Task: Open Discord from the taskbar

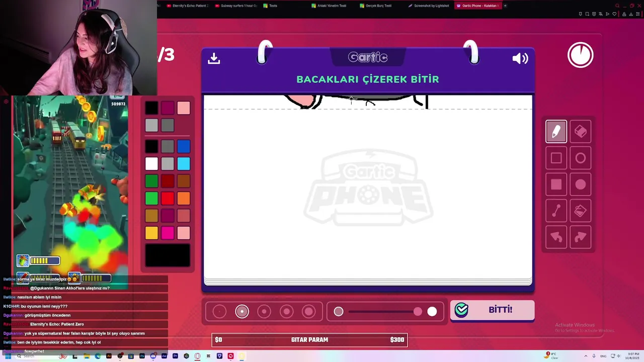Action: [x=153, y=356]
